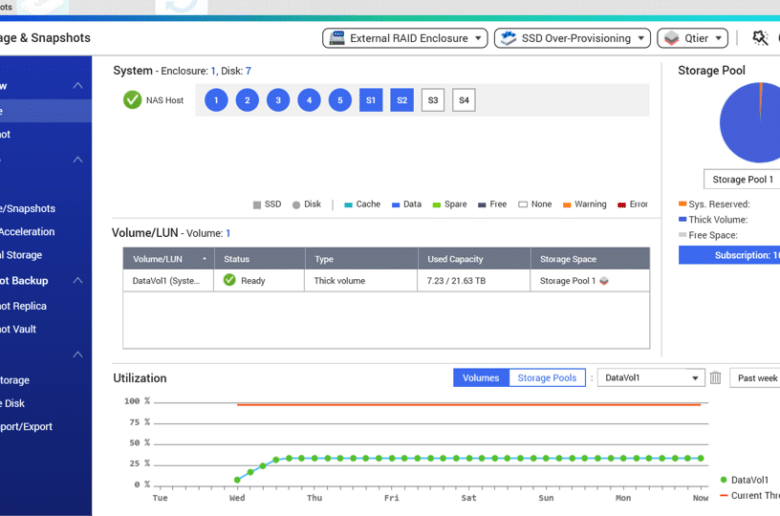Open the Past week time range selector
The width and height of the screenshot is (780, 516).
pos(755,378)
